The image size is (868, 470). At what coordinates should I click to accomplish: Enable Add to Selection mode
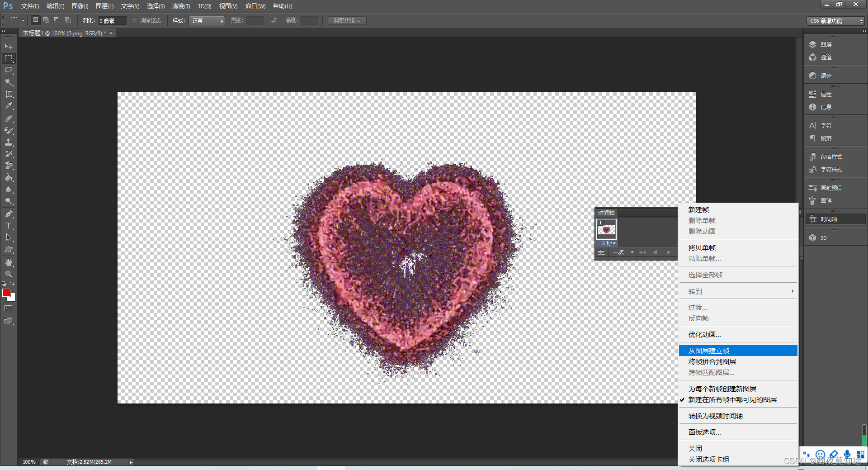tap(46, 20)
